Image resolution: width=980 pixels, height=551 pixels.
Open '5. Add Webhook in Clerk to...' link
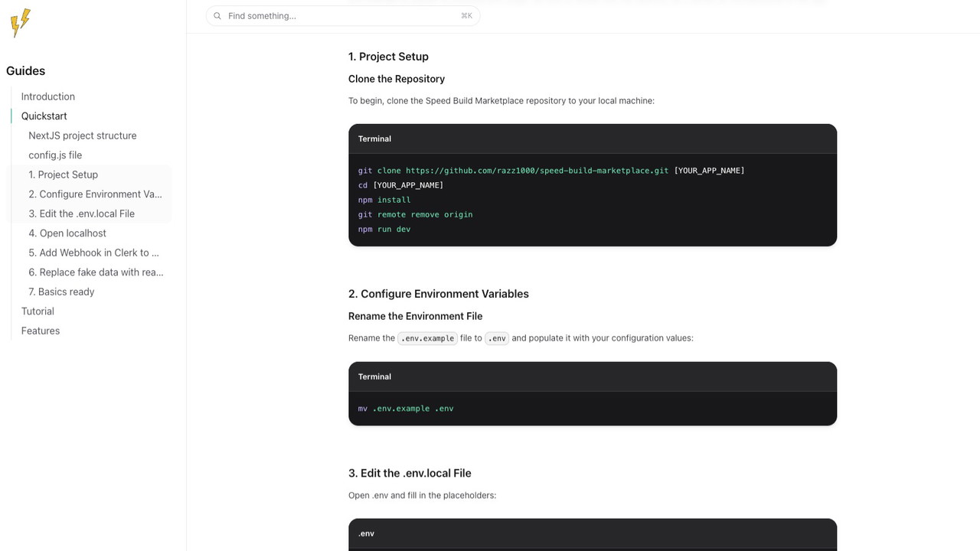pyautogui.click(x=93, y=253)
